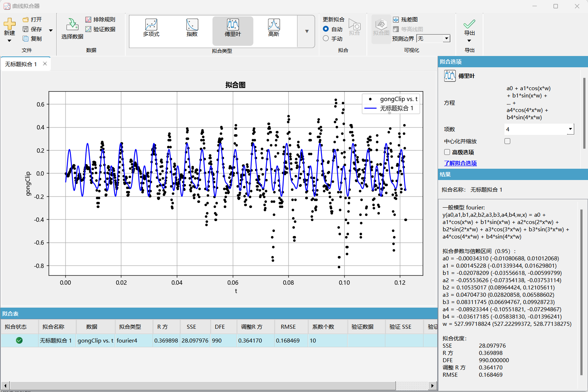Open a file with 打开
Screen dimensions: 588x392
32,20
